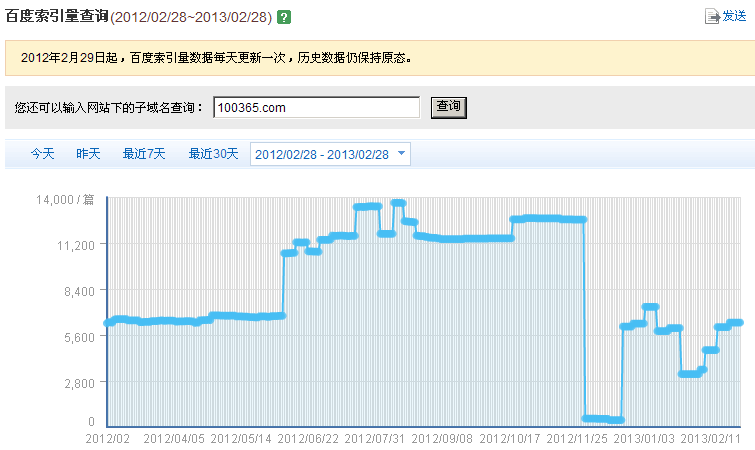This screenshot has width=755, height=450.
Task: Click the 2012/04/05 x-axis date label
Action: pos(174,439)
